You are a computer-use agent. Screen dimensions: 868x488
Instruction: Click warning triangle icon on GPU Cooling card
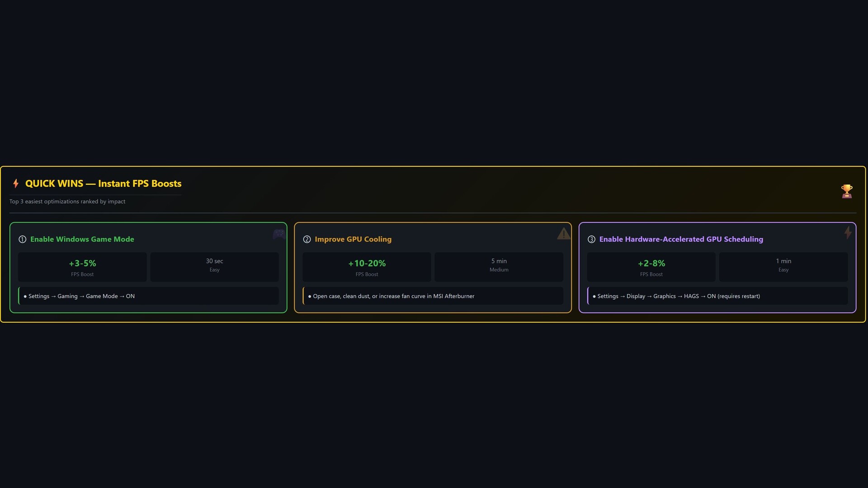(x=563, y=234)
